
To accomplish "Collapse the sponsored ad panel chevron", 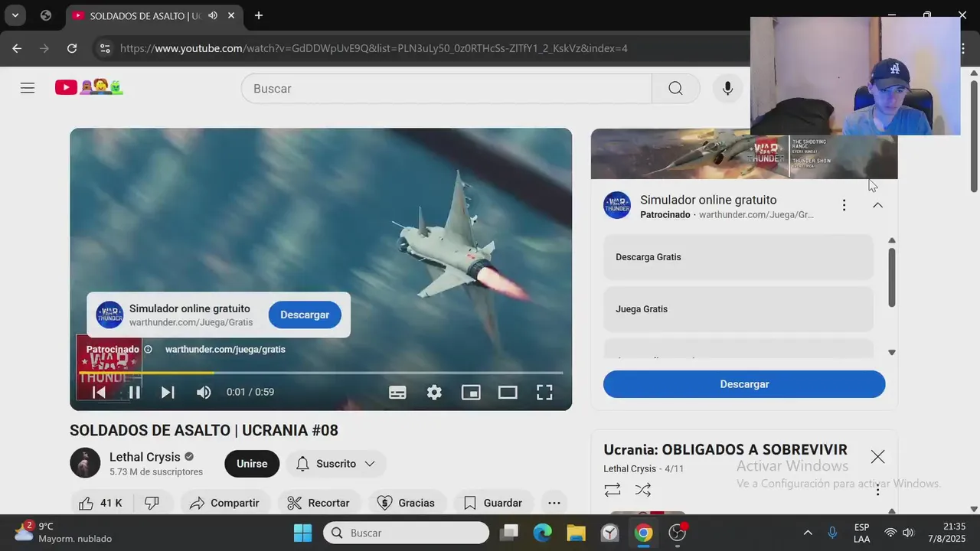I will coord(877,205).
